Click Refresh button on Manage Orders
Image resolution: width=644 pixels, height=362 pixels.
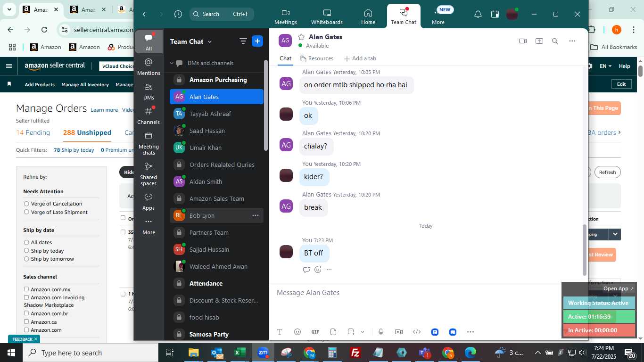607,172
